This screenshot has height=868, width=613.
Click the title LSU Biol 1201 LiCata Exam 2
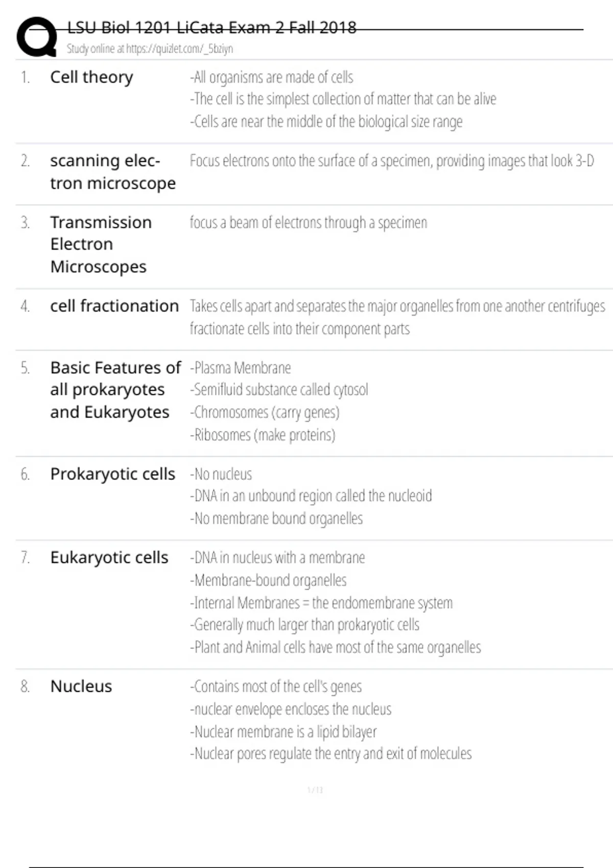pyautogui.click(x=211, y=27)
